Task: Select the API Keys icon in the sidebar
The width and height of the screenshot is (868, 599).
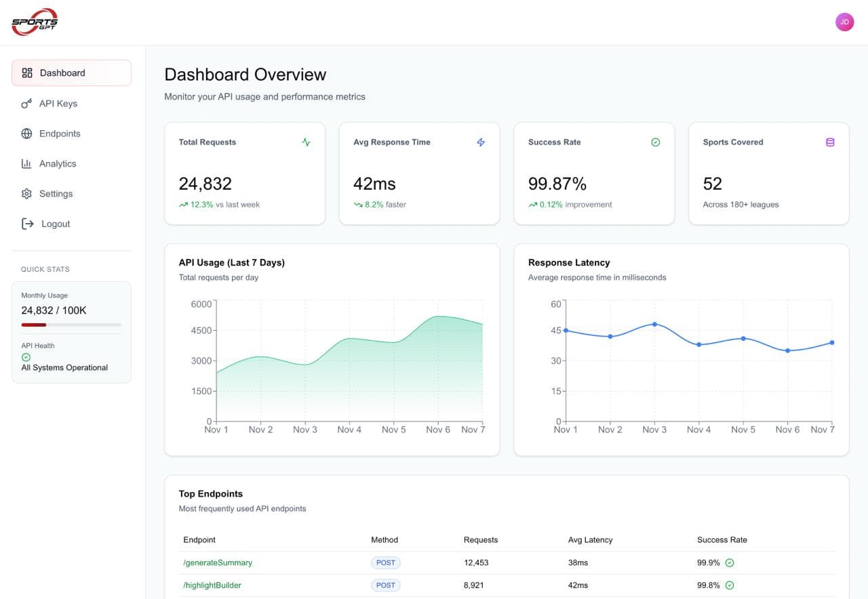Action: (x=26, y=103)
